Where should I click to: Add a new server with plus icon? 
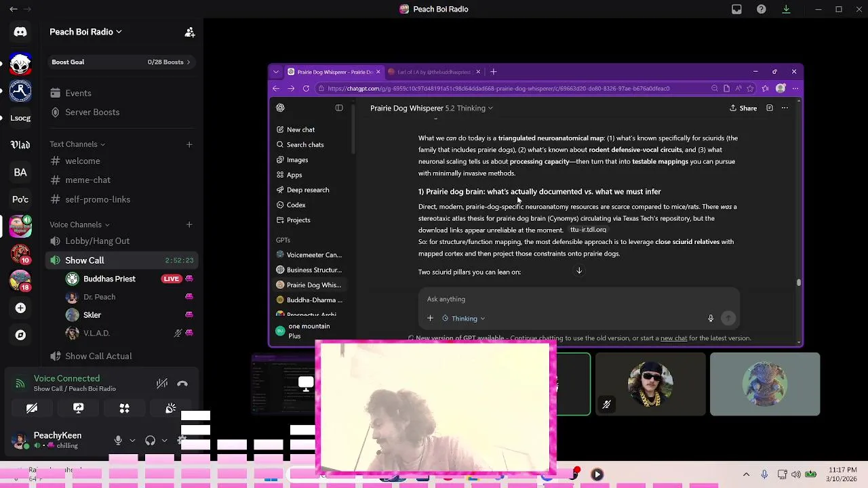pyautogui.click(x=20, y=308)
